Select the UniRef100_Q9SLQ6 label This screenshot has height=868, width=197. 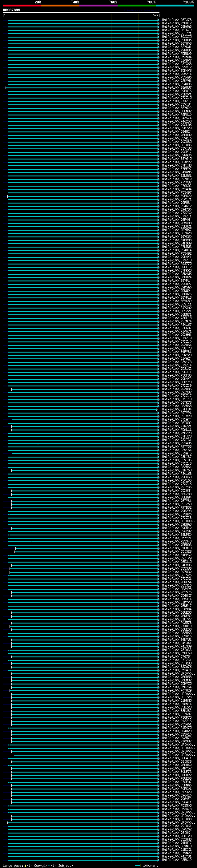point(177,125)
